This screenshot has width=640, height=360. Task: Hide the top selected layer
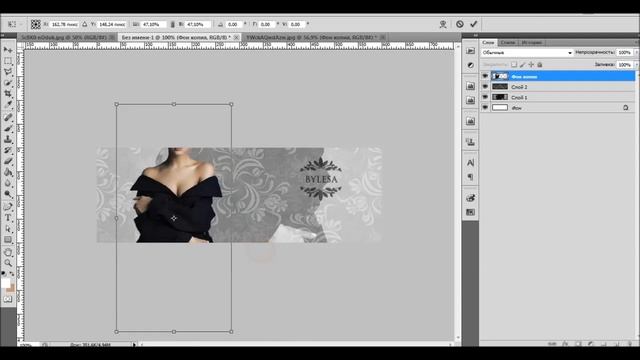pyautogui.click(x=485, y=76)
